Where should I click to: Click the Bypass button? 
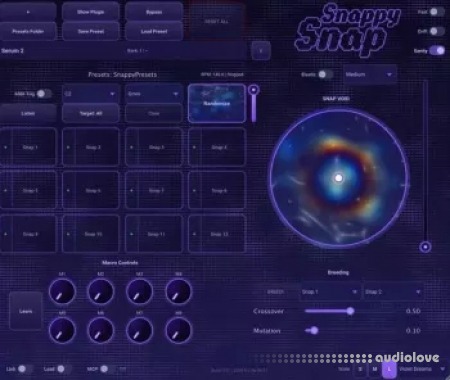[154, 12]
